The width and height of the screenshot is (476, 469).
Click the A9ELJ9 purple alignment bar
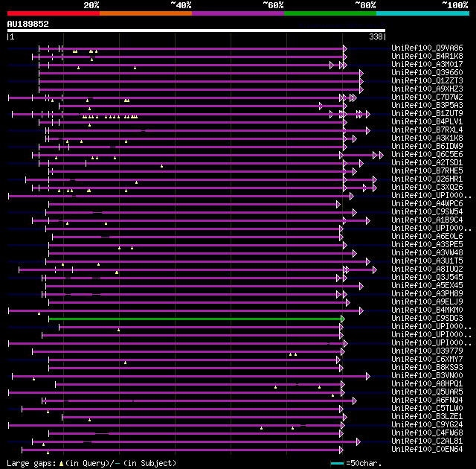(x=197, y=302)
